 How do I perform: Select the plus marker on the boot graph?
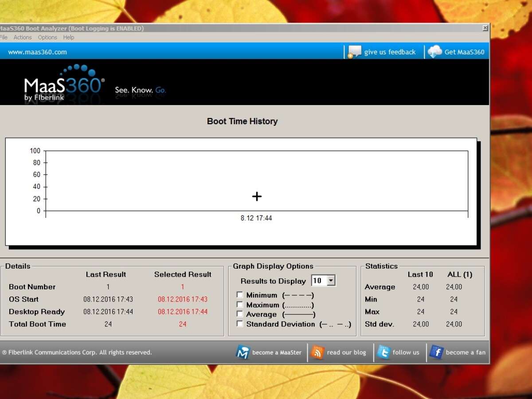pos(257,196)
